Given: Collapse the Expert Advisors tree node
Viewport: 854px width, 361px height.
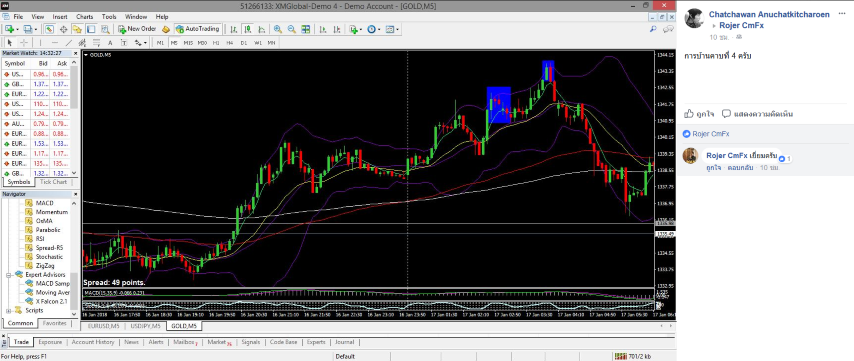Looking at the screenshot, I should pos(9,275).
